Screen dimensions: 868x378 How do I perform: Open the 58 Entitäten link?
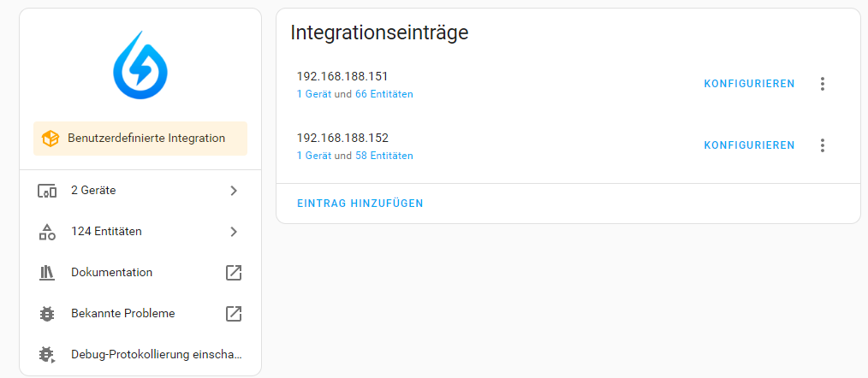[384, 156]
